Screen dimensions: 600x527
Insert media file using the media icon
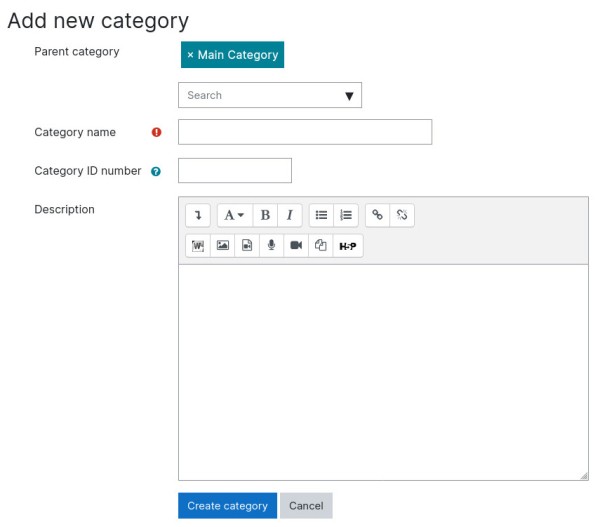tap(247, 245)
